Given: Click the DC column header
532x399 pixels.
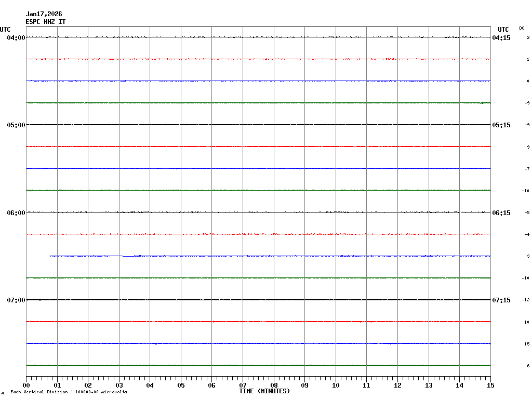Looking at the screenshot, I should [522, 28].
